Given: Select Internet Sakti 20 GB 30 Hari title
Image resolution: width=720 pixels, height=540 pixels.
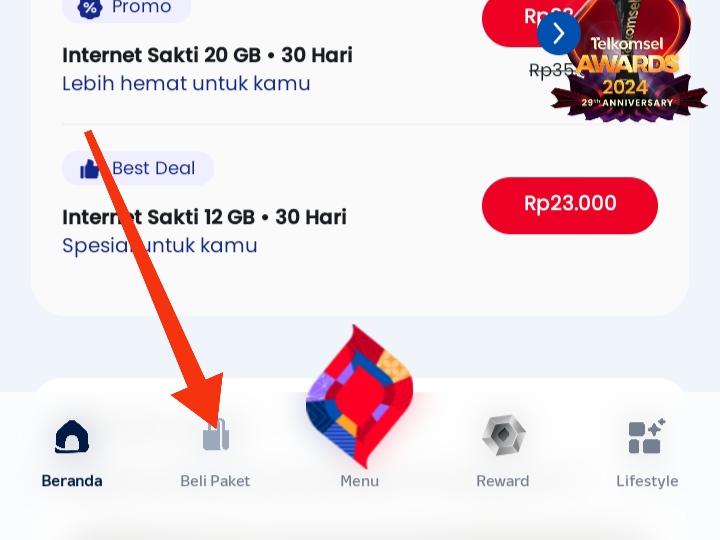Looking at the screenshot, I should tap(208, 55).
